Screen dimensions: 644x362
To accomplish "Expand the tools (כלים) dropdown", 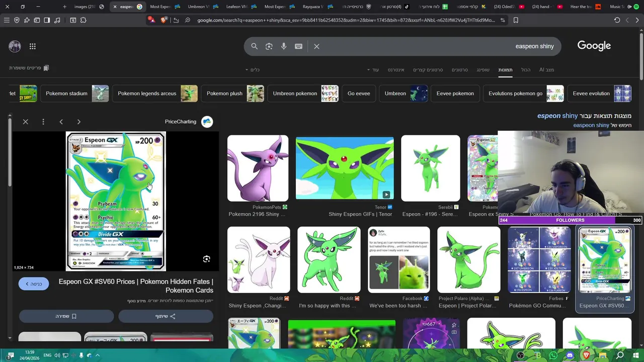I will point(253,70).
